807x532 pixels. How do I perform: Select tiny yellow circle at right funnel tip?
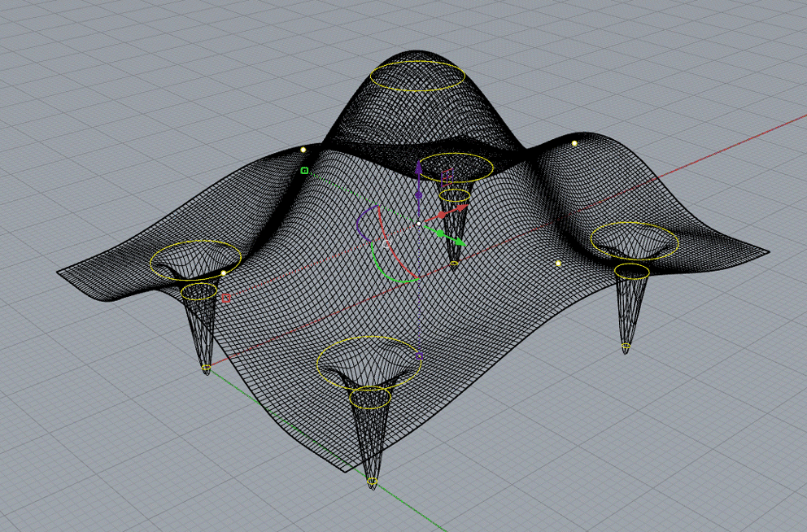pos(626,347)
